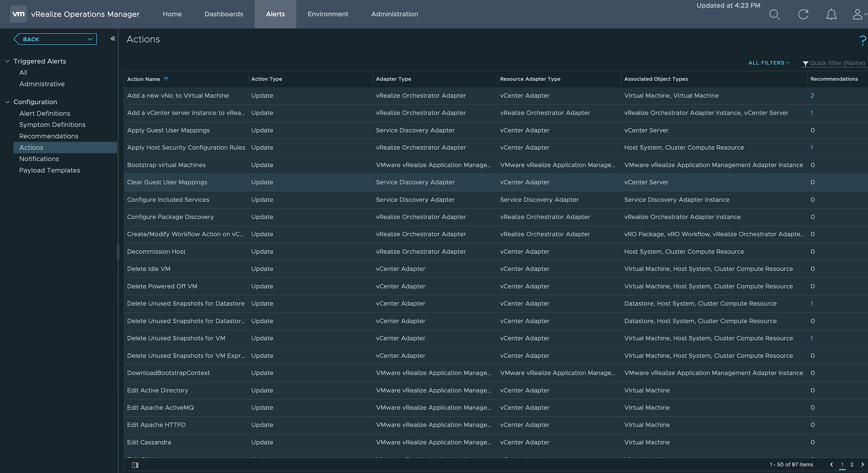Sort by Resource Adapter Type column
This screenshot has height=473, width=868.
tap(530, 79)
